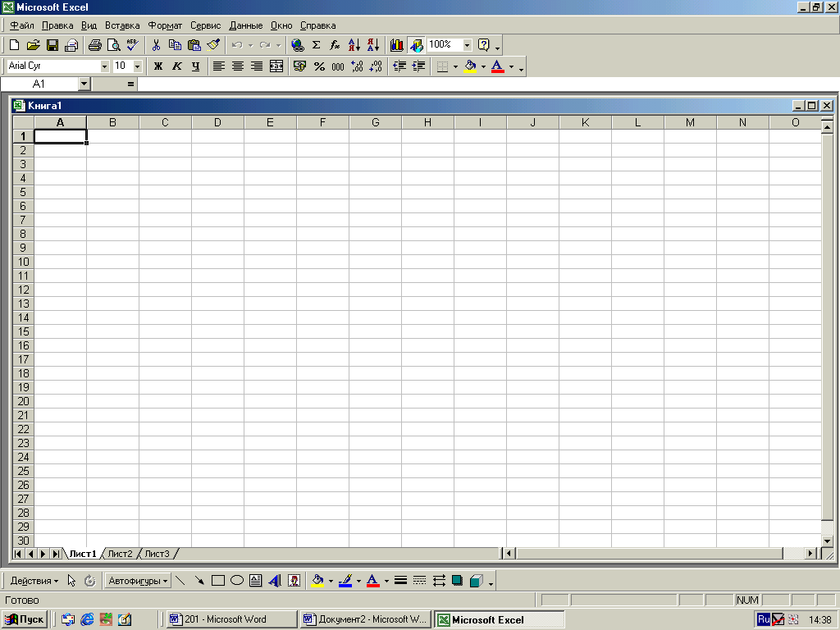Click the Paste clipboard icon
Image resolution: width=840 pixels, height=630 pixels.
[x=194, y=45]
